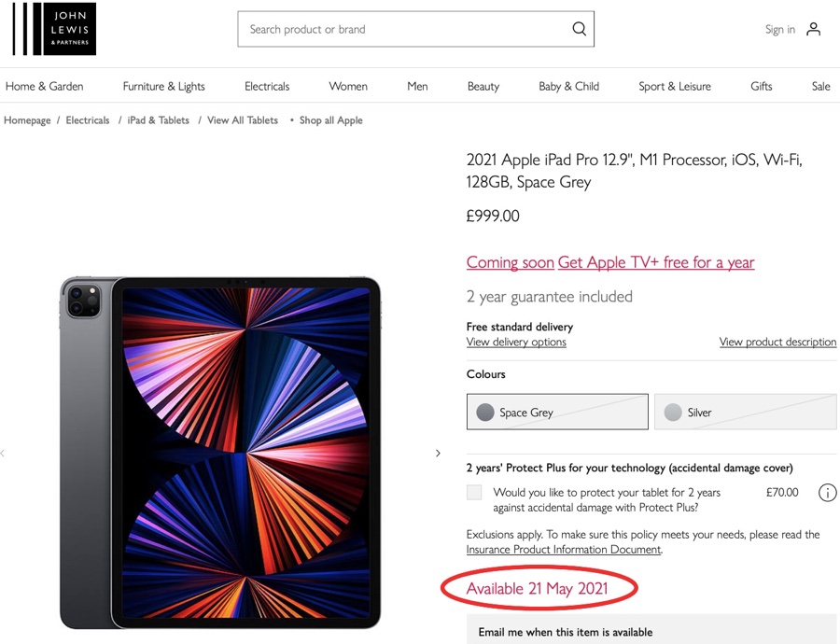The width and height of the screenshot is (840, 644).
Task: Tick the Protect Plus cover checkbox
Action: coord(475,493)
